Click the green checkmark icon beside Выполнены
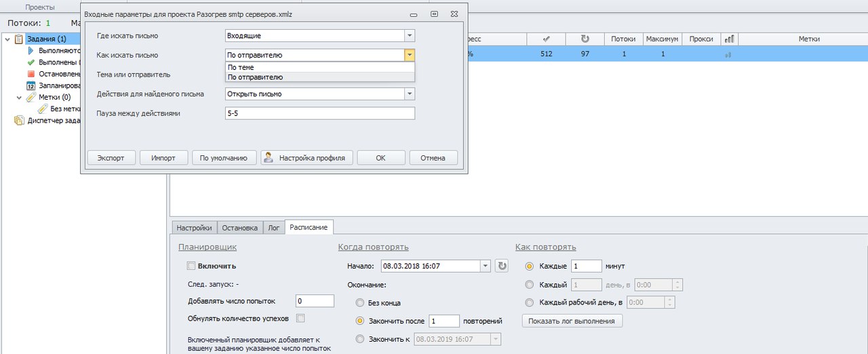868x354 pixels. click(31, 62)
